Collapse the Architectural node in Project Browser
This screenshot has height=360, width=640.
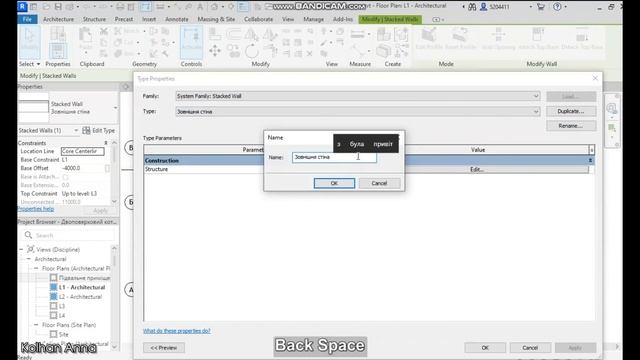[29, 259]
